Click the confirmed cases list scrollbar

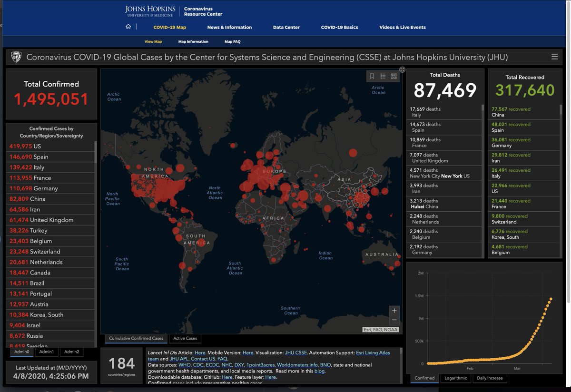point(96,152)
